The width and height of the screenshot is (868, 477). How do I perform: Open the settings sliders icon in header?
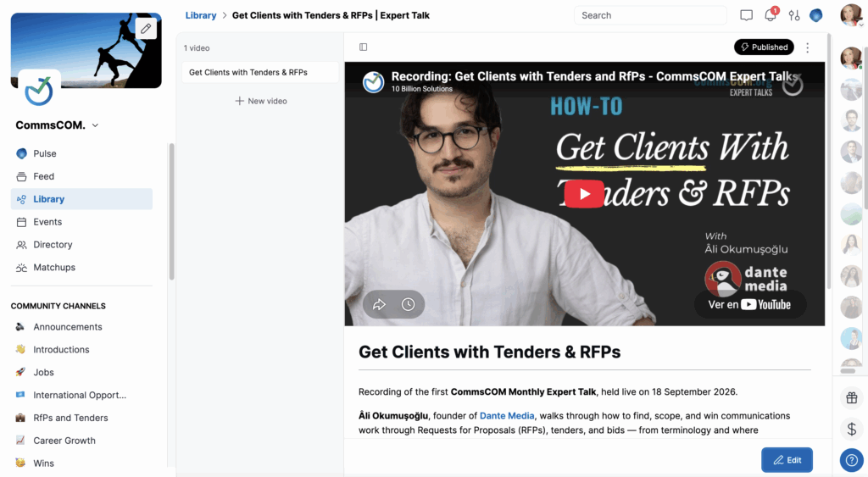pyautogui.click(x=794, y=15)
